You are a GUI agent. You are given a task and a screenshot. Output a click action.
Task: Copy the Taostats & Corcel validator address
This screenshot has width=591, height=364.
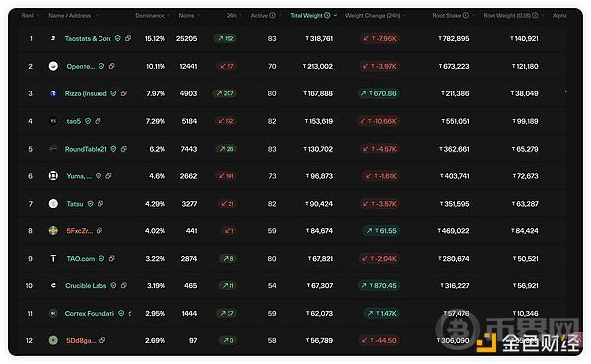point(128,38)
